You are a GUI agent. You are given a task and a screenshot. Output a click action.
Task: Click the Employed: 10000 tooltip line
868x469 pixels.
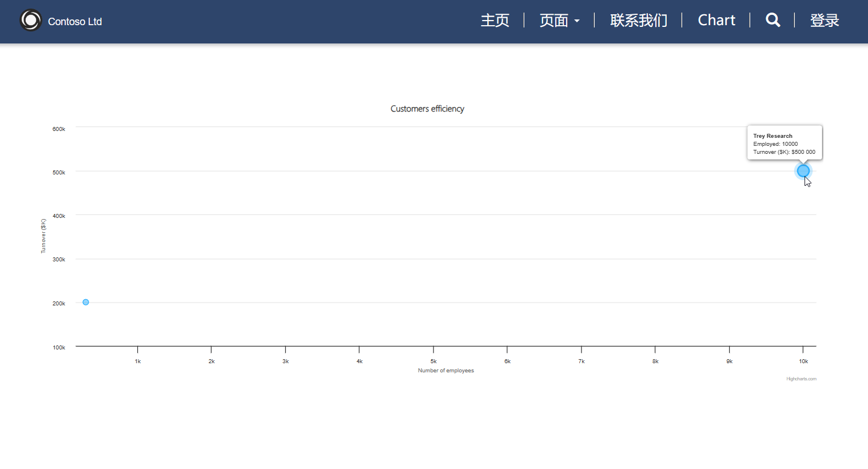(x=775, y=144)
